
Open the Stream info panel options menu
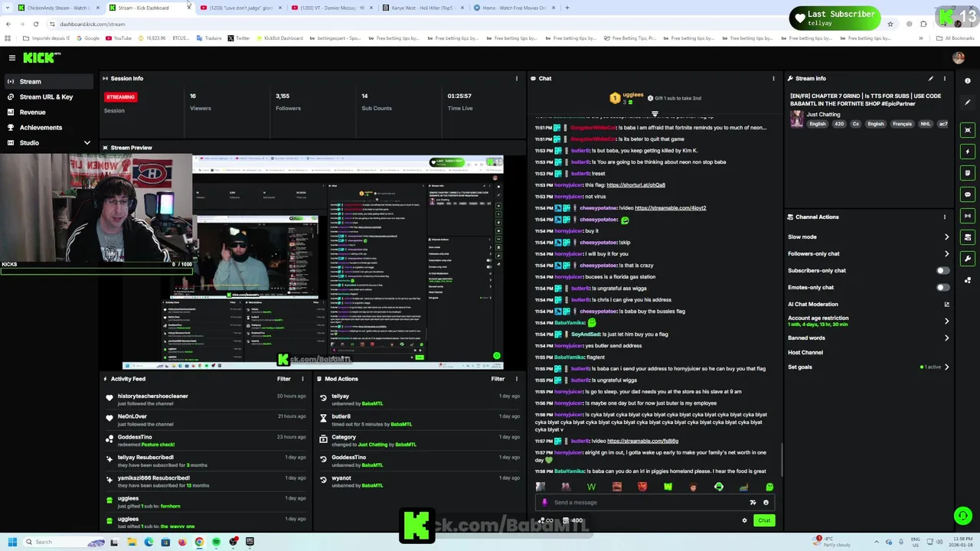pos(944,78)
